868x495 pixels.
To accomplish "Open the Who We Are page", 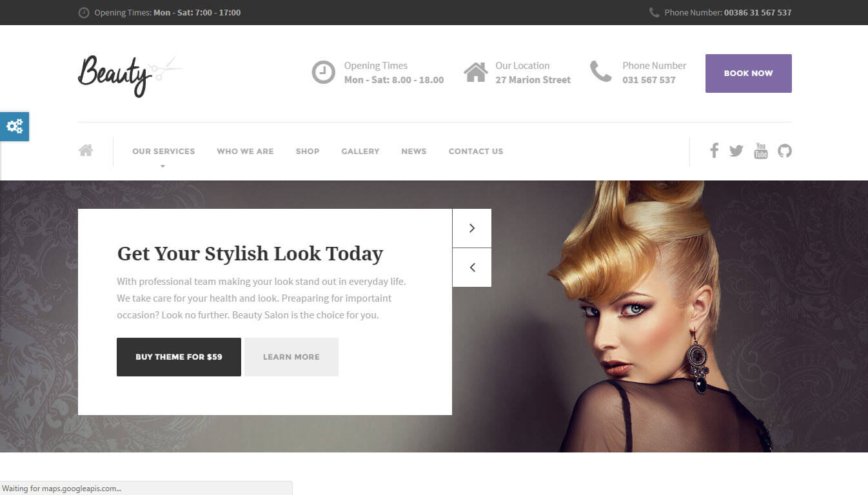I will click(x=245, y=151).
